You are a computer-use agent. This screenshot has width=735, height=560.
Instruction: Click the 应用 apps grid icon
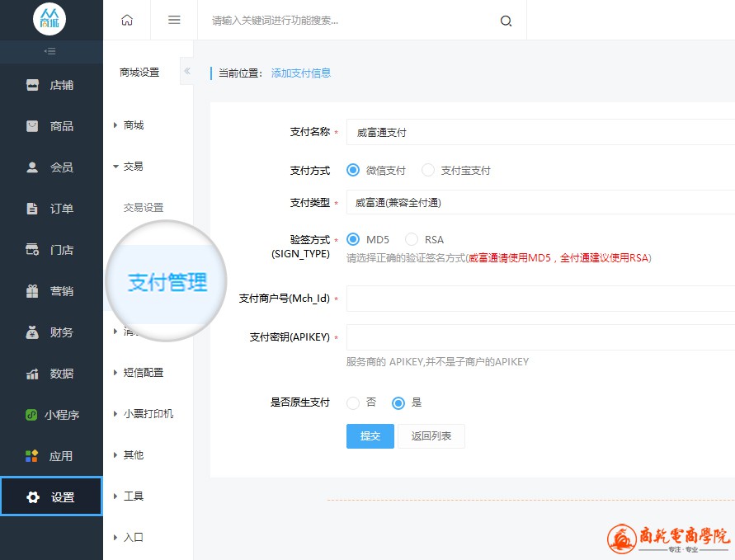click(31, 456)
